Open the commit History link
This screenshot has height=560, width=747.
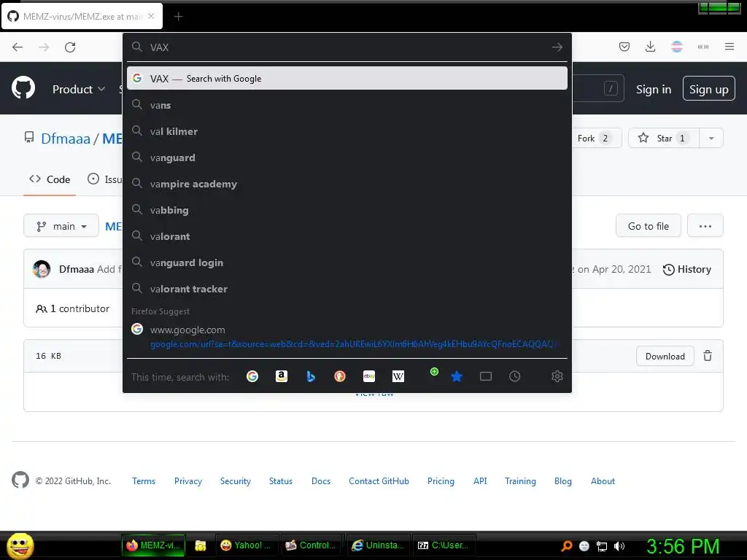686,269
